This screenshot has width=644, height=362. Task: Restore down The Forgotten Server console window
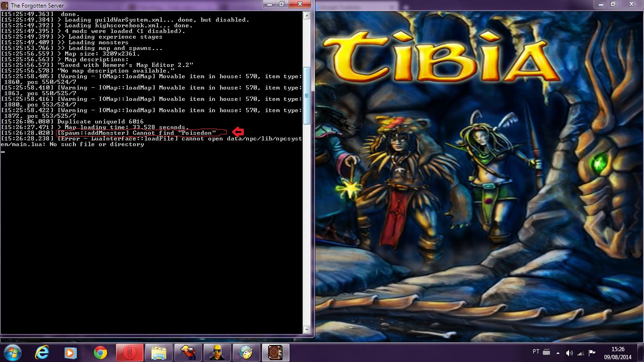[x=282, y=4]
